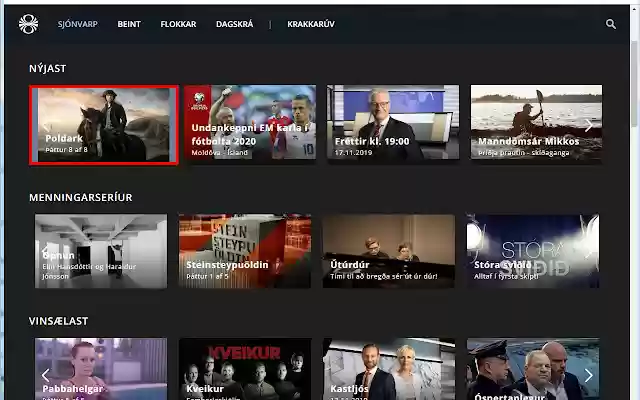Open the Stóra sviðið card
This screenshot has width=640, height=400.
click(x=533, y=251)
